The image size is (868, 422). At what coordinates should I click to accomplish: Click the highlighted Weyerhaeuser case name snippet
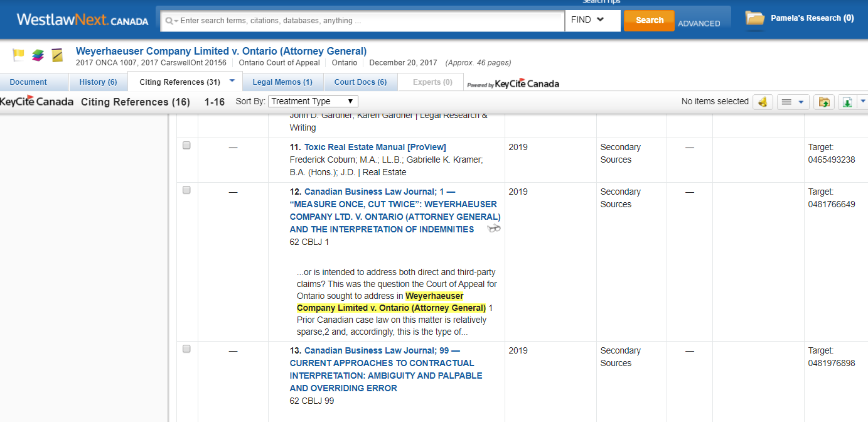[391, 302]
